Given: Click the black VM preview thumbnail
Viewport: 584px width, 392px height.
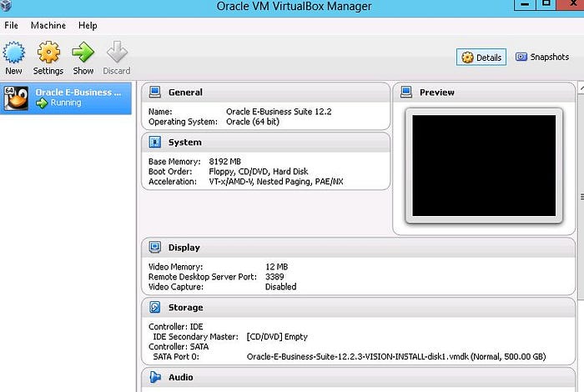Looking at the screenshot, I should point(484,165).
